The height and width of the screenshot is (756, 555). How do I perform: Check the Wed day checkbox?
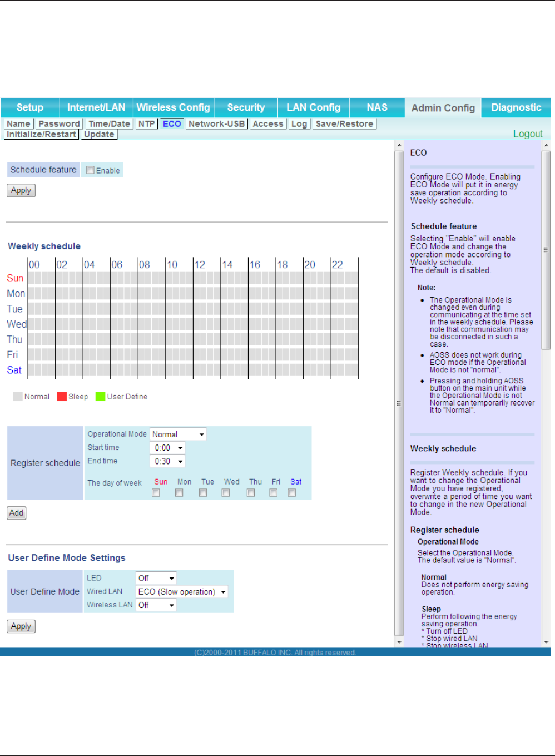(x=226, y=493)
